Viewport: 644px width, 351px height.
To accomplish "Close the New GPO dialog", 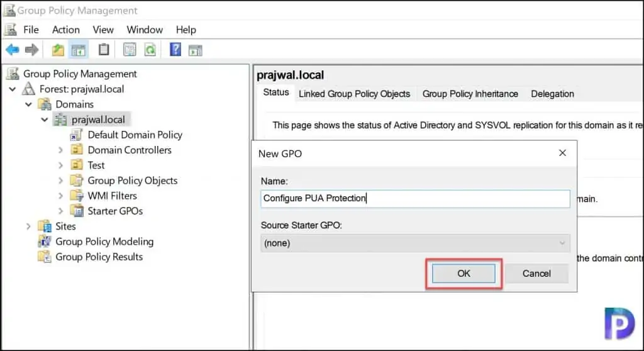I will coord(563,153).
